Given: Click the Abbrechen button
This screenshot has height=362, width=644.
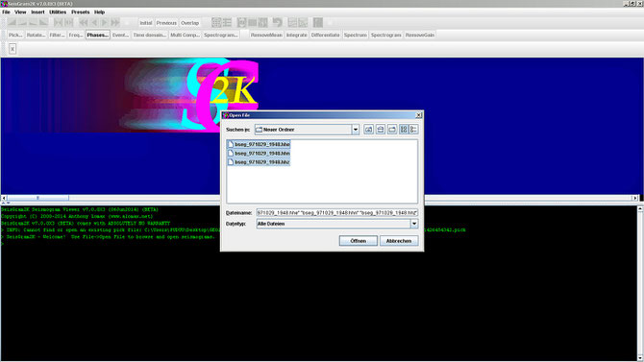Looking at the screenshot, I should click(399, 241).
